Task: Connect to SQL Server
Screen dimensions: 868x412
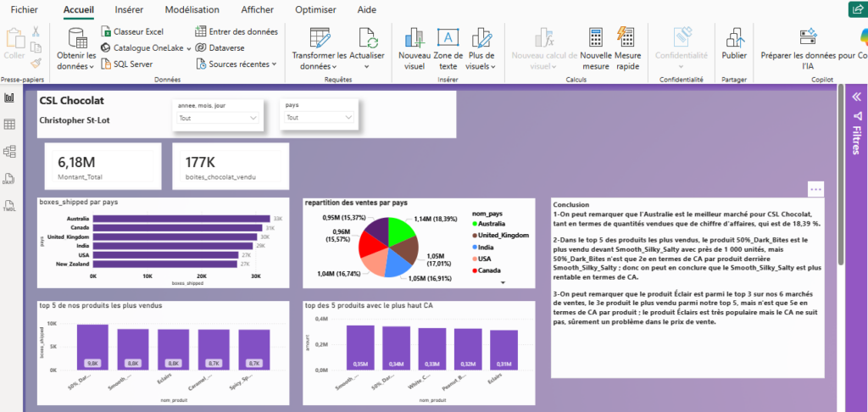Action: [x=127, y=64]
